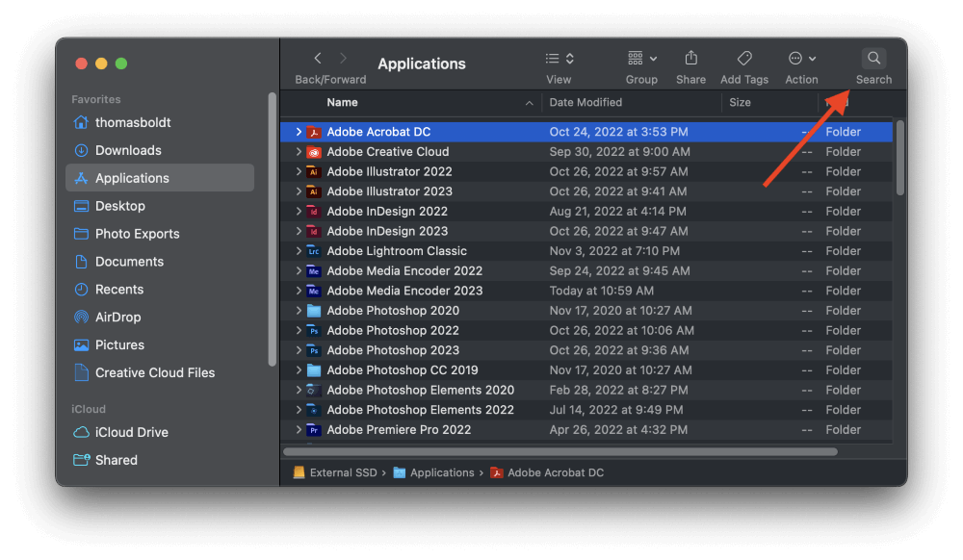Select the Adobe Photoshop Elements 2020 icon
The image size is (963, 560).
pyautogui.click(x=314, y=390)
